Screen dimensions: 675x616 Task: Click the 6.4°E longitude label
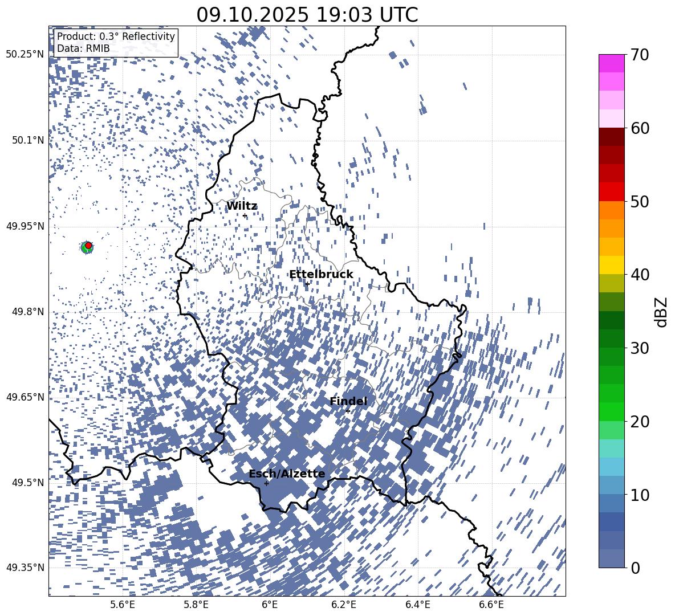(x=417, y=605)
